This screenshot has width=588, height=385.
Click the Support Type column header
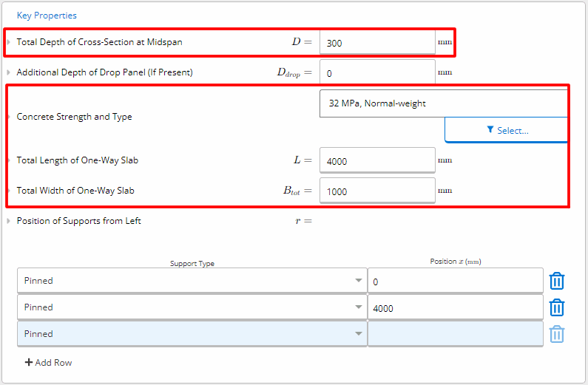192,263
